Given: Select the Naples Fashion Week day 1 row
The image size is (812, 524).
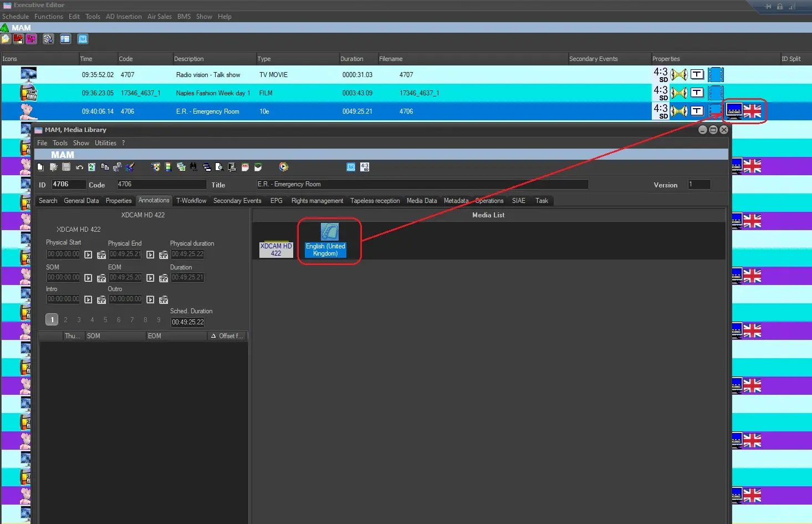Looking at the screenshot, I should pyautogui.click(x=213, y=93).
